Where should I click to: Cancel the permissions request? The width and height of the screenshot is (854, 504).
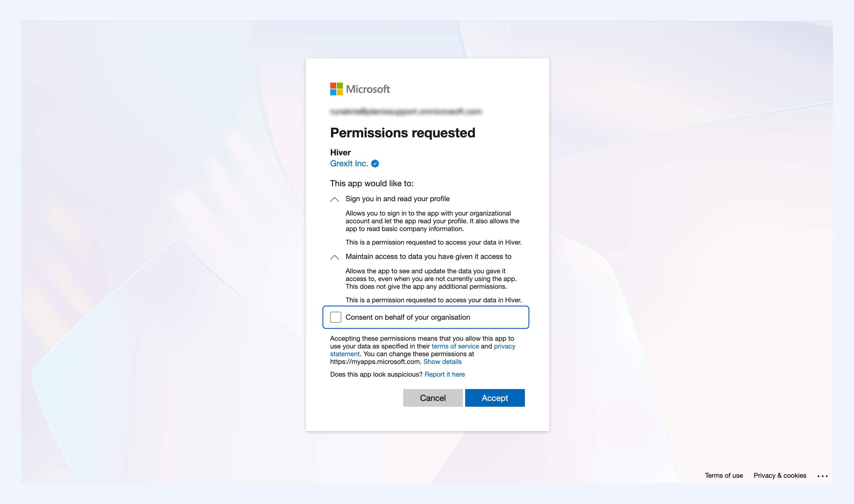[x=433, y=398]
